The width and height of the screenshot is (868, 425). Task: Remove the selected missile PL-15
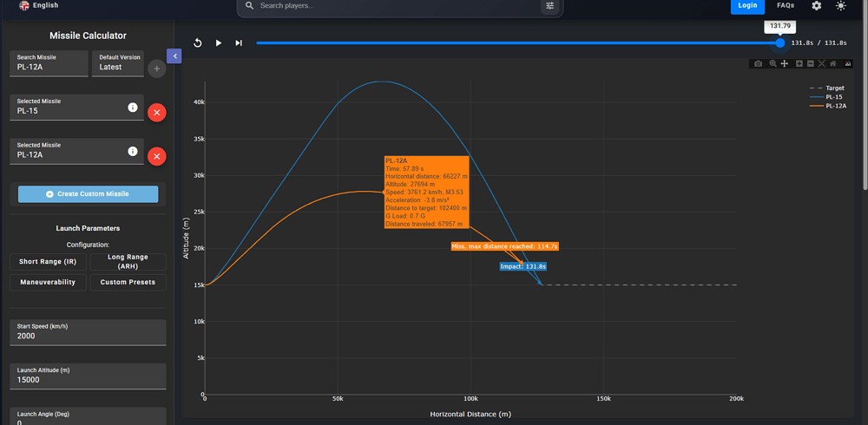pos(156,113)
